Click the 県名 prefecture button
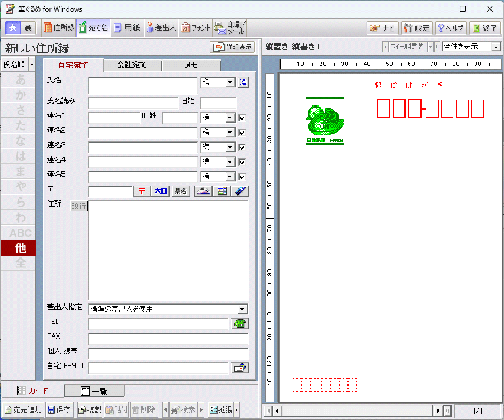504x420 pixels. (x=180, y=191)
